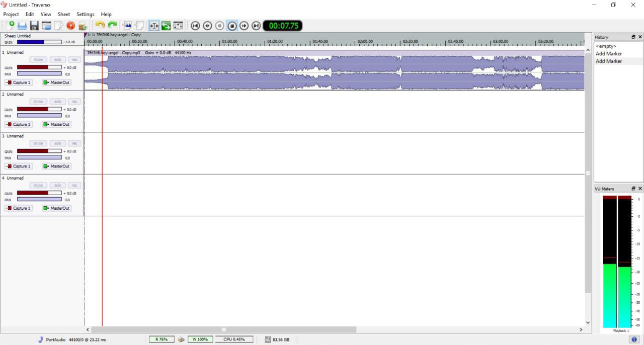The height and width of the screenshot is (345, 644).
Task: Skip to start with the transport button
Action: coord(195,26)
